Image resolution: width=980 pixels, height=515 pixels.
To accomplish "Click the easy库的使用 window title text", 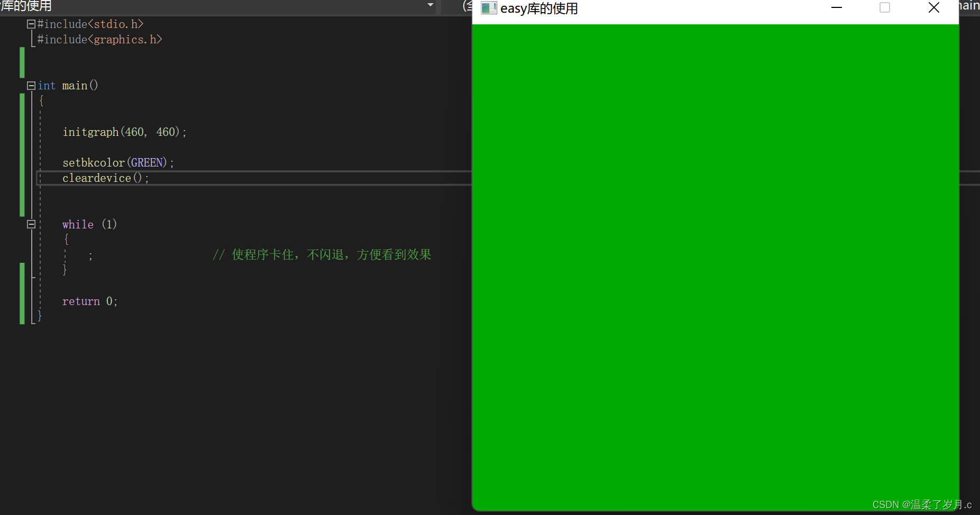I will click(x=539, y=8).
